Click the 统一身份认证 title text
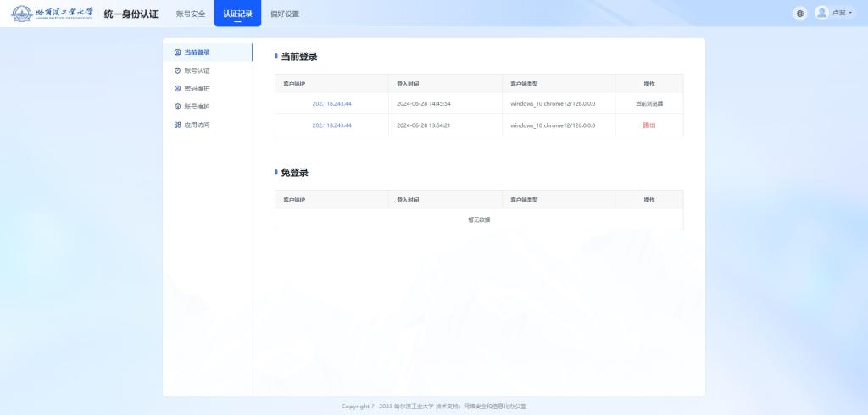The image size is (868, 415). [131, 14]
